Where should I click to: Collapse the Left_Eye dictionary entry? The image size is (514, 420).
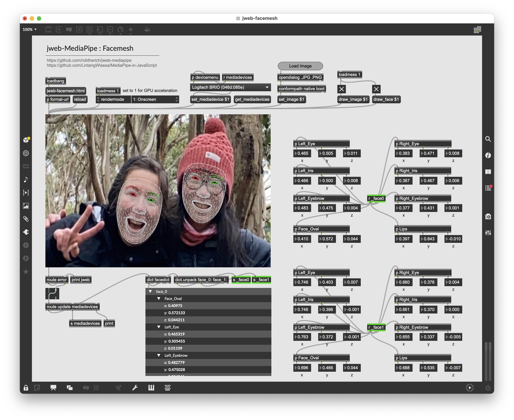point(159,327)
